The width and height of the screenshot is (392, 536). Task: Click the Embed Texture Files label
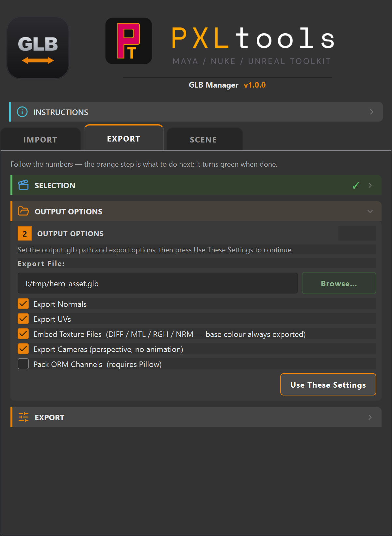(170, 334)
